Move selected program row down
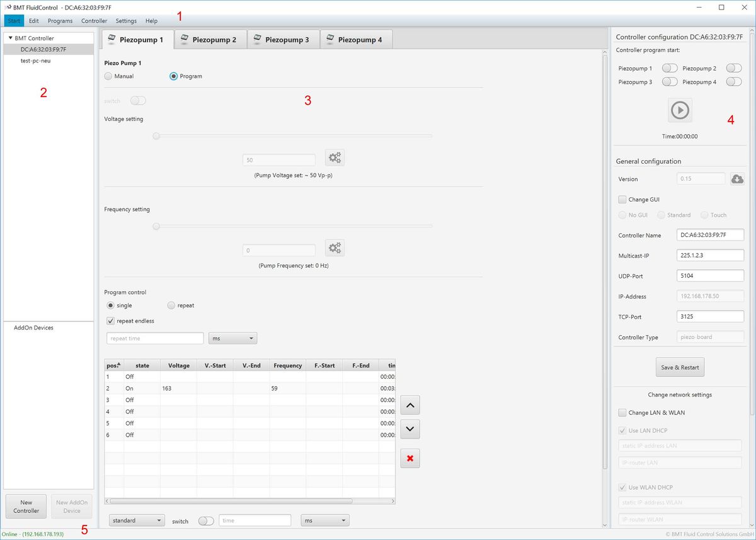The height and width of the screenshot is (540, 756). (409, 429)
